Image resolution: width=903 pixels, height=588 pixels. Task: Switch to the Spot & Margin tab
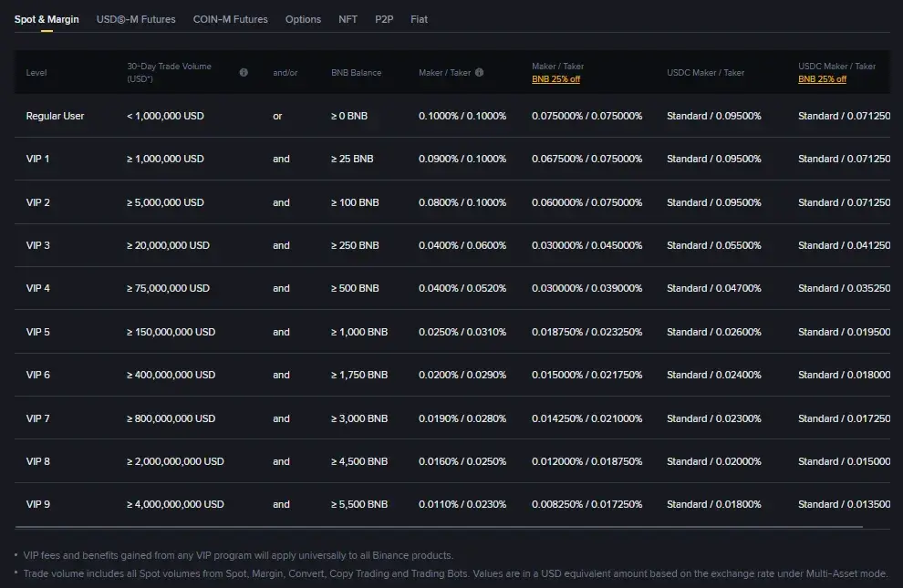(x=47, y=19)
